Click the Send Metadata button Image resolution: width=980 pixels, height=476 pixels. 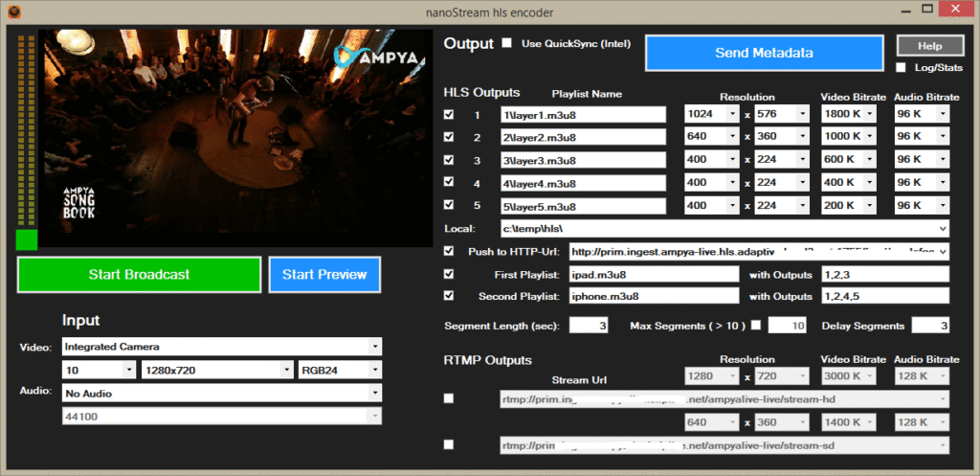point(764,53)
